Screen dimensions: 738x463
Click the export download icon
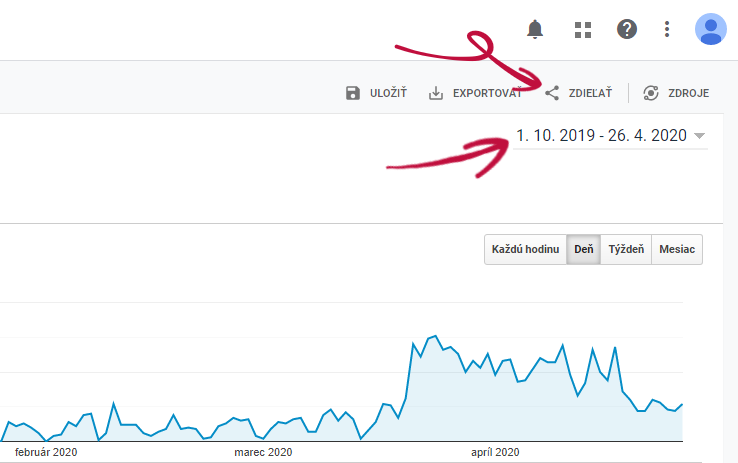pos(436,93)
